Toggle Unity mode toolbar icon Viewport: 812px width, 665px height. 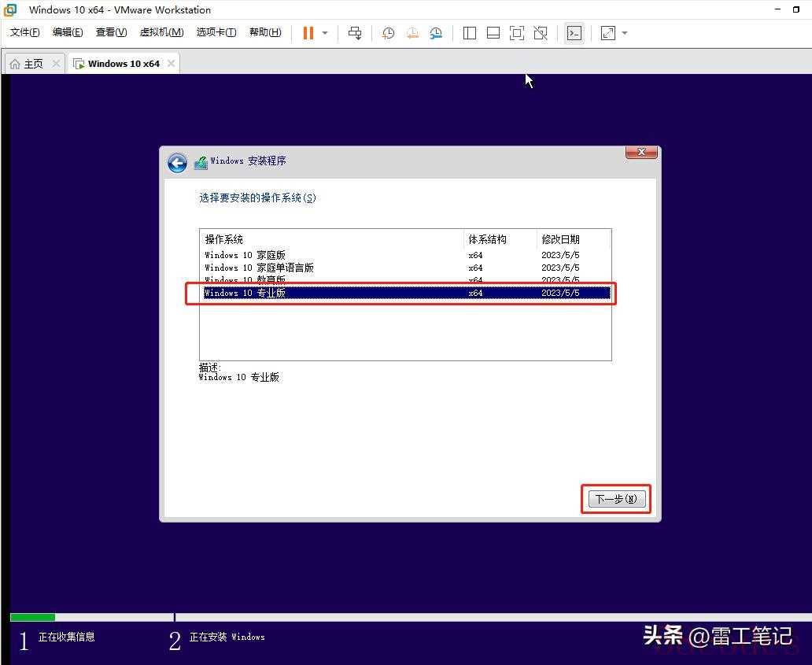[541, 33]
